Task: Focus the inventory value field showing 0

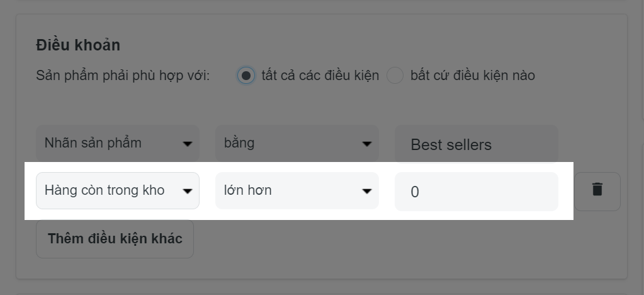Action: point(477,192)
